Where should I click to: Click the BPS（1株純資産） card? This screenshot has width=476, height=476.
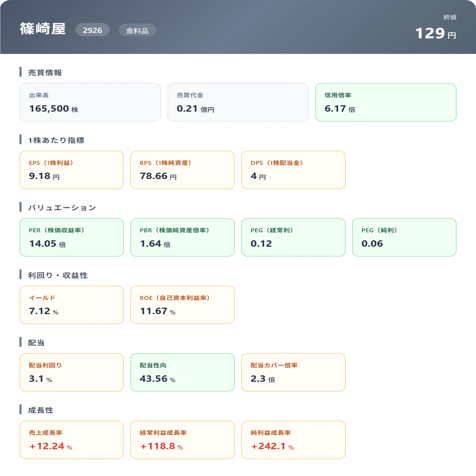pyautogui.click(x=183, y=170)
